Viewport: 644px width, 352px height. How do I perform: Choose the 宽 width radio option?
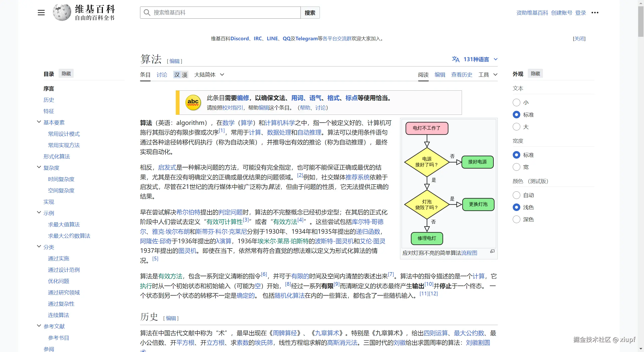coord(516,167)
